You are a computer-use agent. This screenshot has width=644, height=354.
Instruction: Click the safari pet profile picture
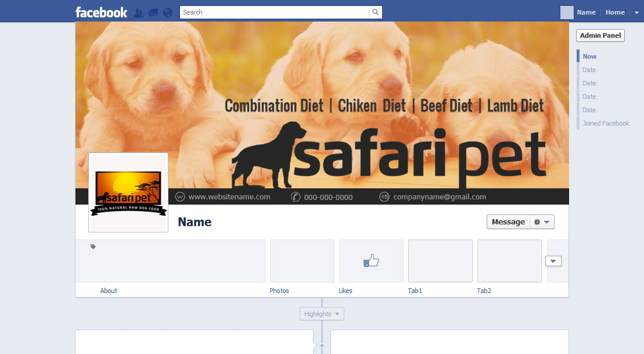pos(128,192)
